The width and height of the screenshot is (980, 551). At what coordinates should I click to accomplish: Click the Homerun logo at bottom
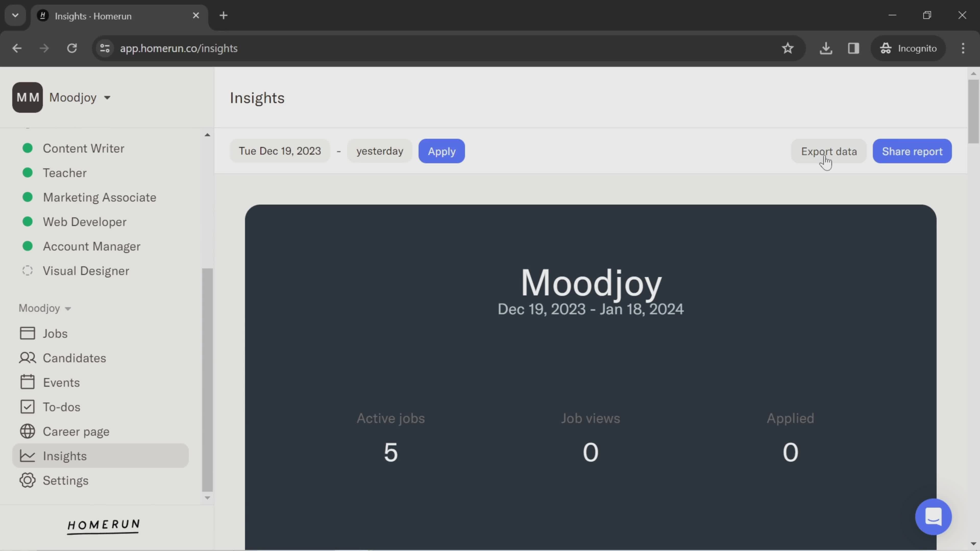(103, 526)
